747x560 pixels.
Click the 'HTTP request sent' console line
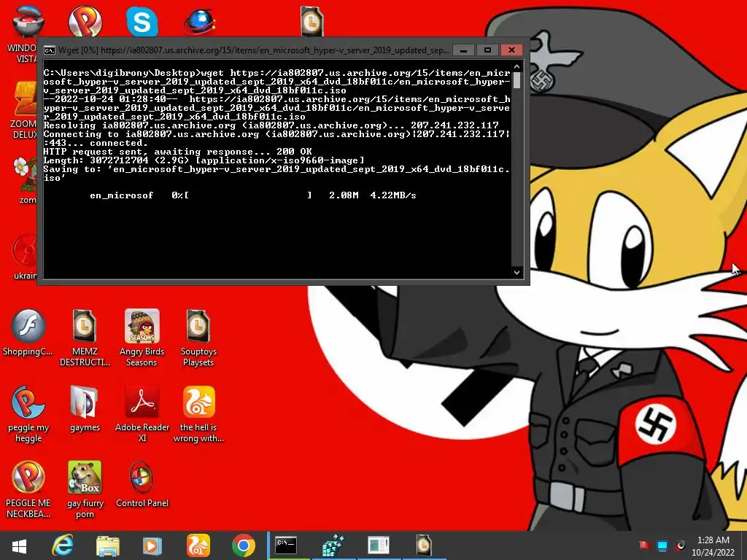pyautogui.click(x=177, y=152)
